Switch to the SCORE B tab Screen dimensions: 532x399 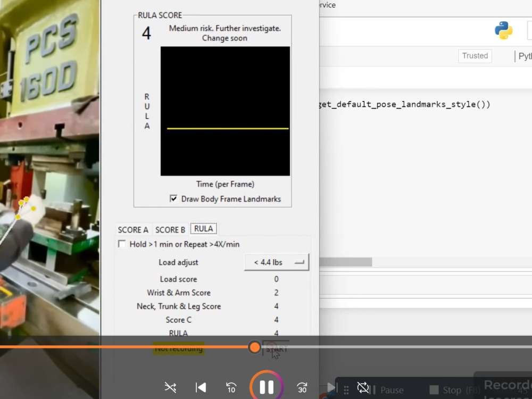(170, 230)
